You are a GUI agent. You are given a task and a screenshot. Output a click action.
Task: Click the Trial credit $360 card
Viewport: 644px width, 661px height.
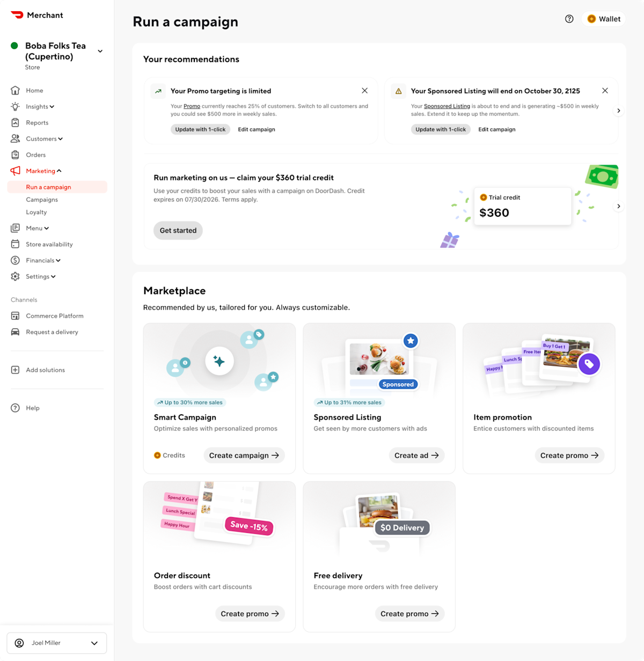(522, 206)
